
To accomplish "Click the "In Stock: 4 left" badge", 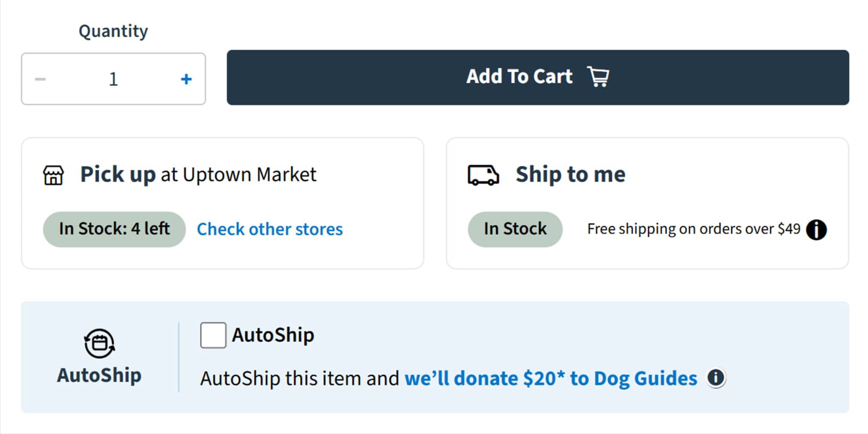I will coord(114,229).
